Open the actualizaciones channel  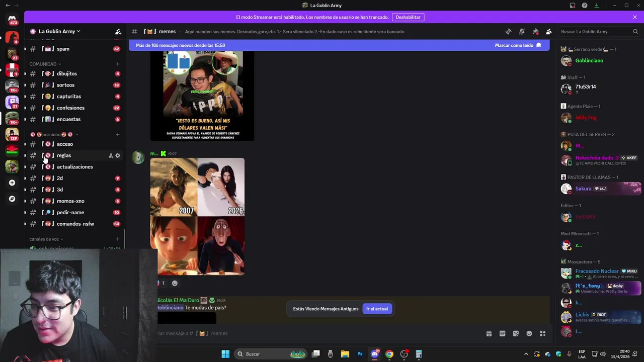(74, 167)
